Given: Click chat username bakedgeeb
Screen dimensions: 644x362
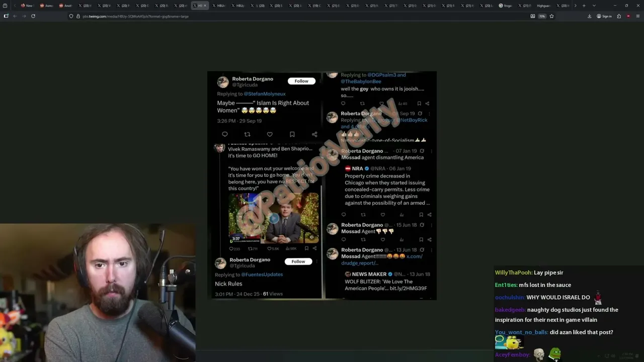Looking at the screenshot, I should 510,310.
